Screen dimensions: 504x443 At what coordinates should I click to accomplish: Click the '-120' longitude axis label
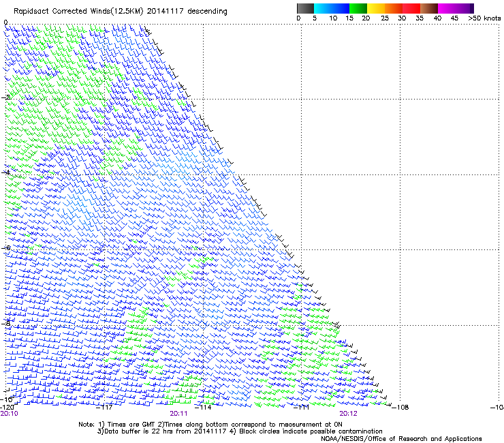7,407
